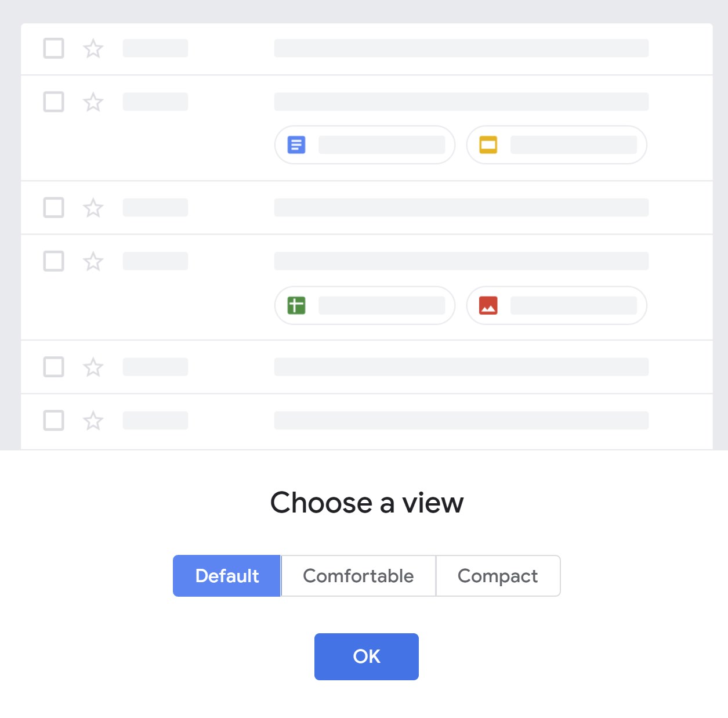Click the red image attachment icon

[x=488, y=305]
